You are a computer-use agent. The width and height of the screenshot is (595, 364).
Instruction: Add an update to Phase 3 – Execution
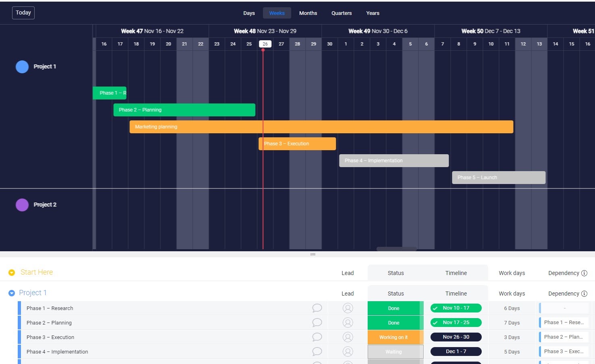(x=317, y=337)
